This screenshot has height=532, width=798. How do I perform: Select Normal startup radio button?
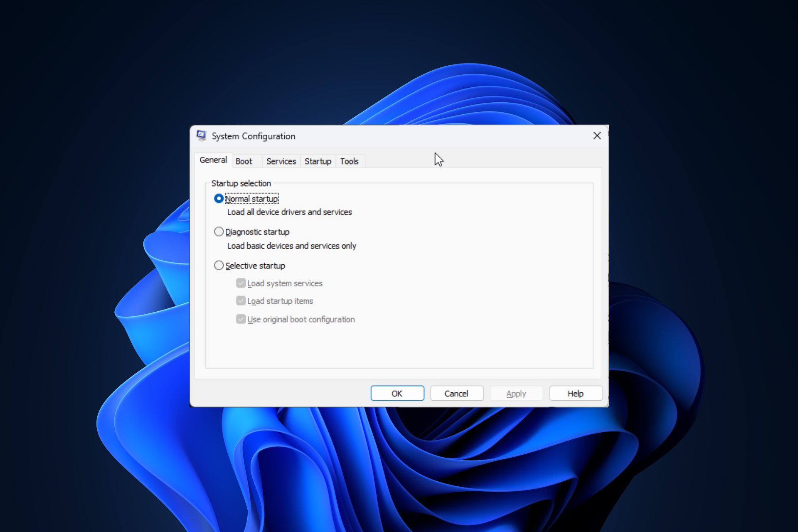click(x=218, y=199)
